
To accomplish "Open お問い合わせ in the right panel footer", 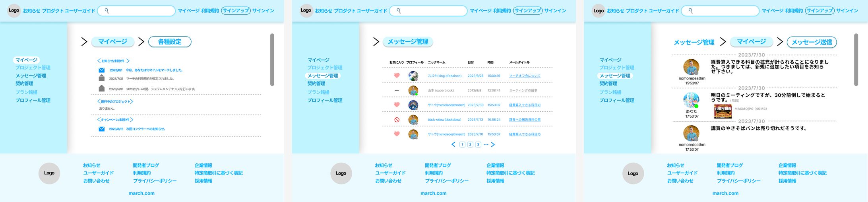I will point(680,181).
